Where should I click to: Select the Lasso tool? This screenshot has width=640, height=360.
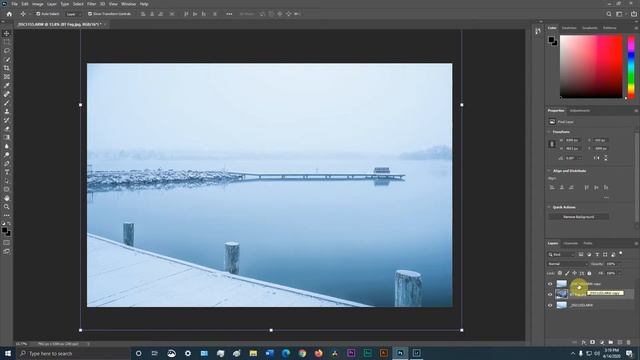tap(7, 51)
